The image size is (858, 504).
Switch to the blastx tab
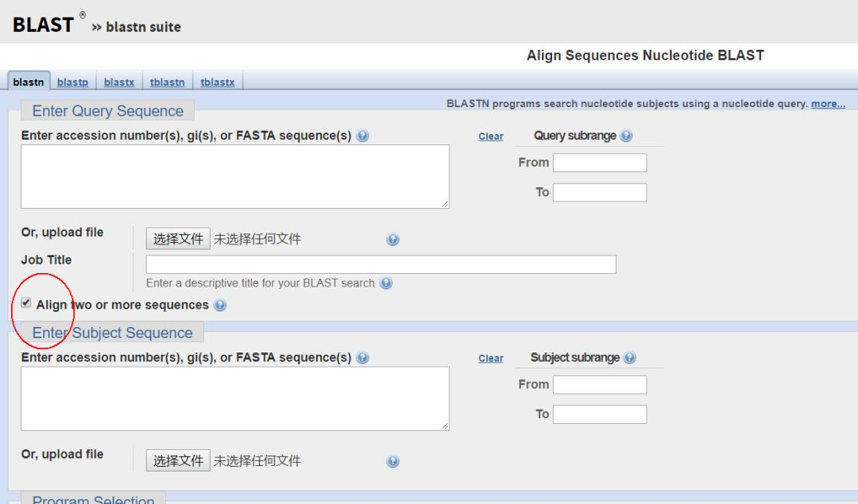(119, 82)
